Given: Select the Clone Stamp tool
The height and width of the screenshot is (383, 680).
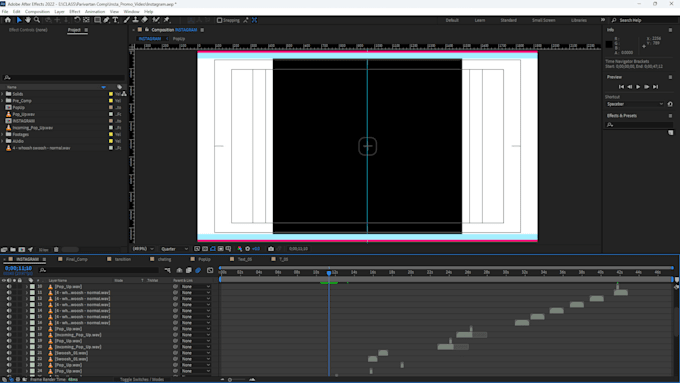Looking at the screenshot, I should [x=135, y=20].
